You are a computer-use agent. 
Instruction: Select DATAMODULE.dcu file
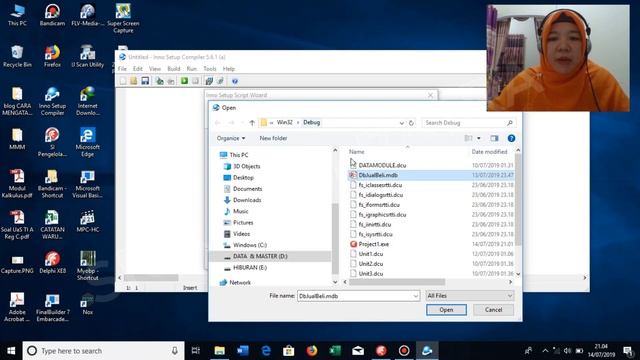[382, 165]
